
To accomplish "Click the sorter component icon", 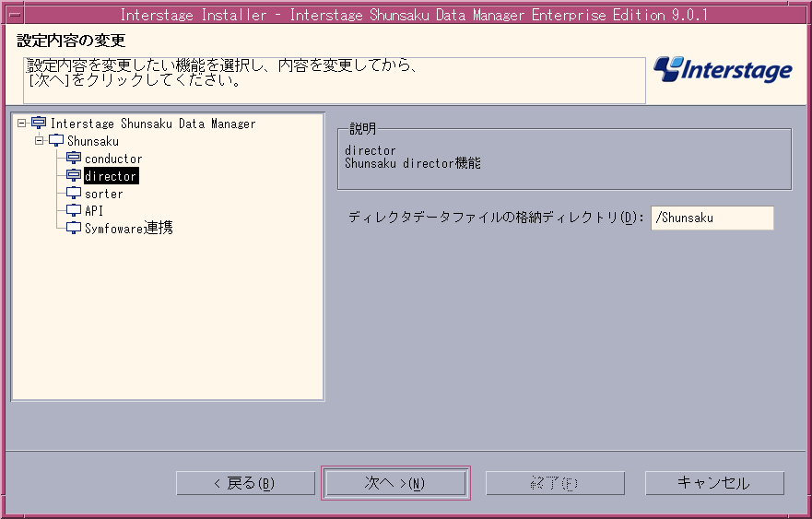I will click(x=74, y=194).
